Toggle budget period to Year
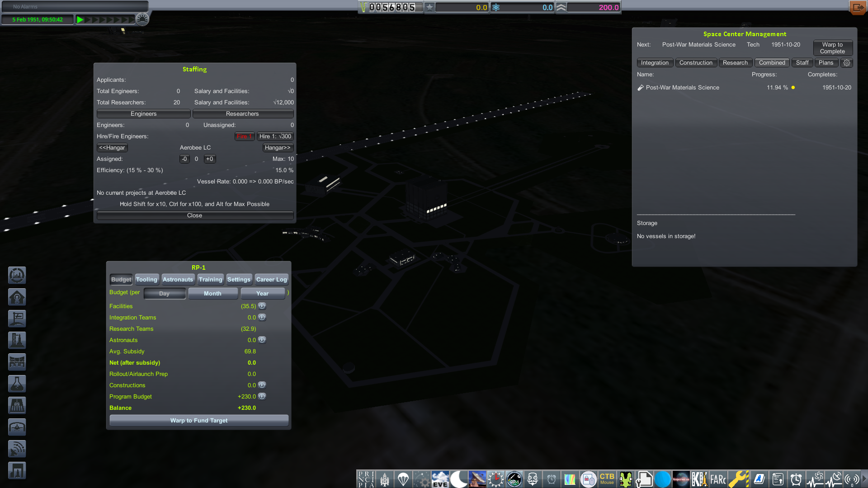This screenshot has width=868, height=488. pyautogui.click(x=262, y=294)
